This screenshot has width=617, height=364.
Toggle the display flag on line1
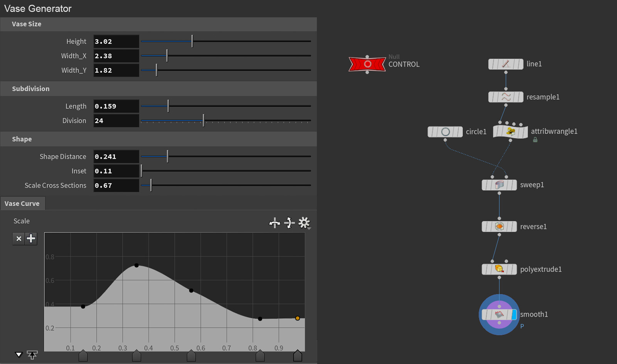[520, 64]
